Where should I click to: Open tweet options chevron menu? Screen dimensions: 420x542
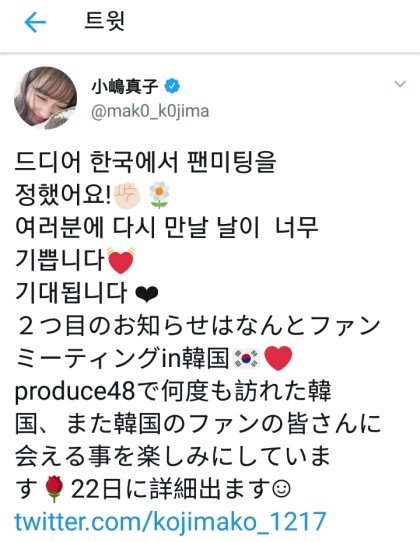(x=400, y=84)
